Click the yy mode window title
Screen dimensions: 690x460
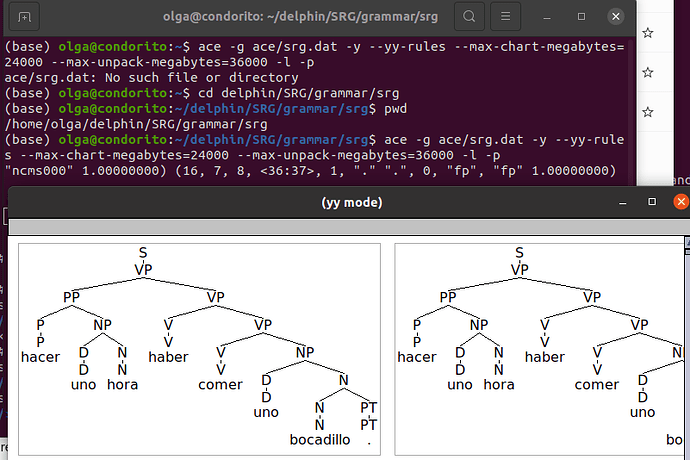[x=352, y=202]
